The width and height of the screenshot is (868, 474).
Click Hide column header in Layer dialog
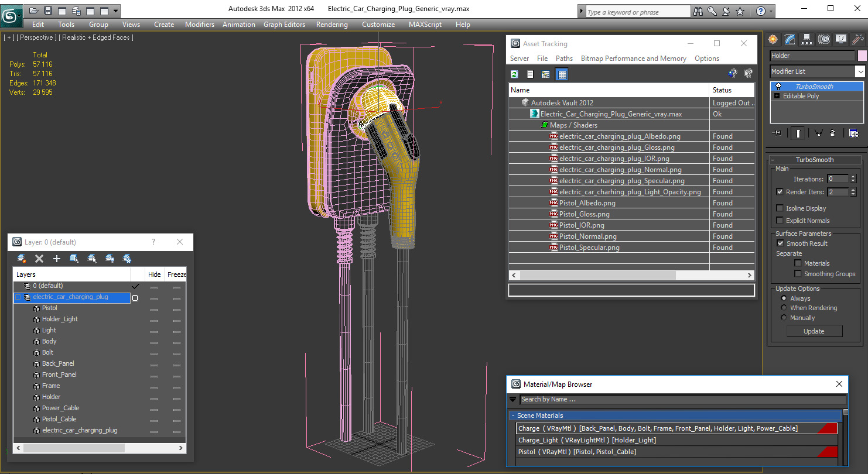tap(154, 274)
